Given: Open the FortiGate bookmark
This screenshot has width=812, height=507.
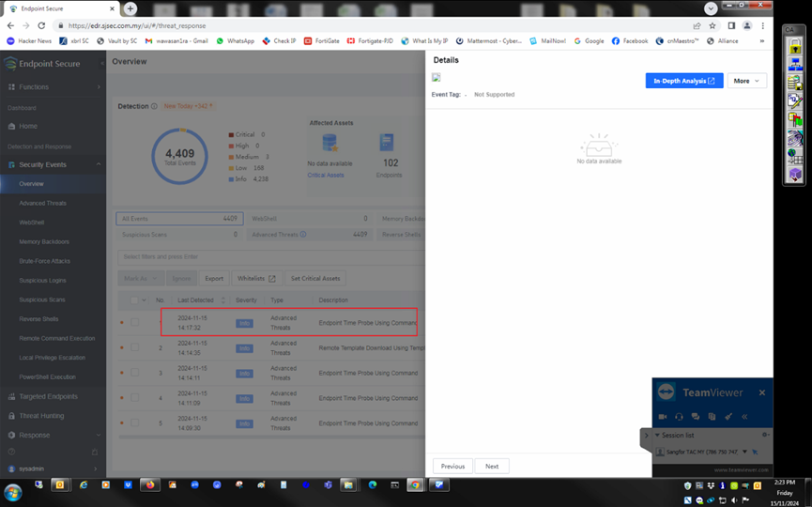Looking at the screenshot, I should tap(321, 41).
